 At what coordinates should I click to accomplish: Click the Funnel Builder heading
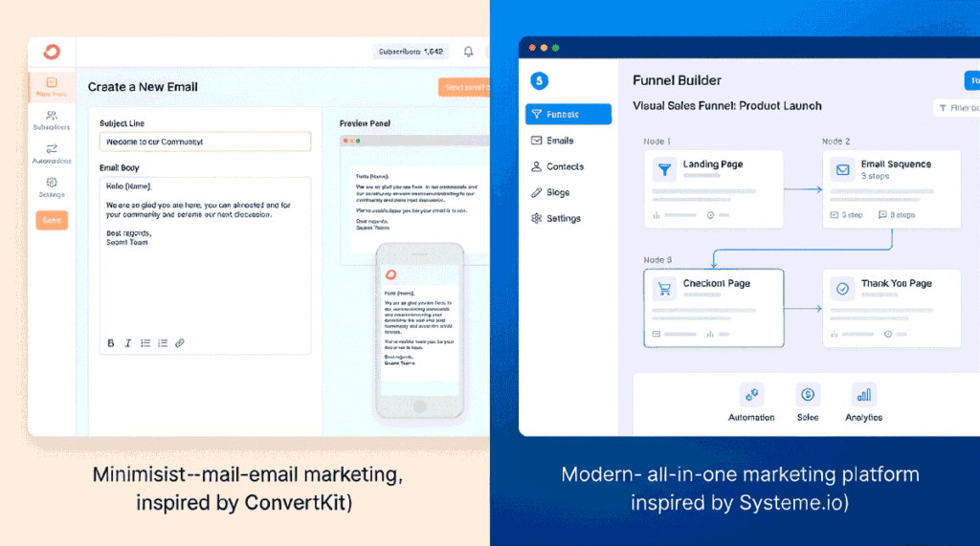(677, 80)
